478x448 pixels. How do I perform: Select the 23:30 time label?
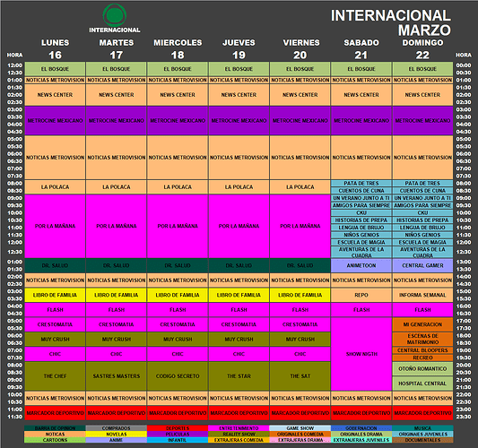(x=464, y=417)
